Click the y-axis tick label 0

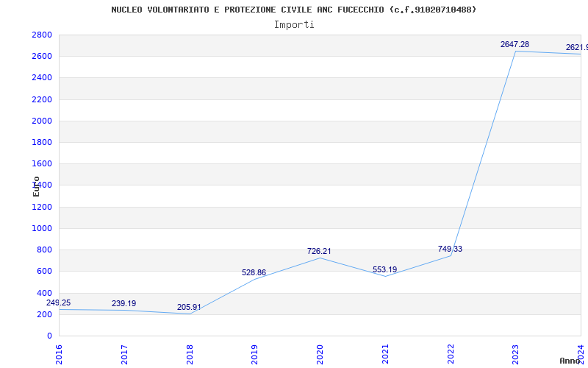pos(49,336)
